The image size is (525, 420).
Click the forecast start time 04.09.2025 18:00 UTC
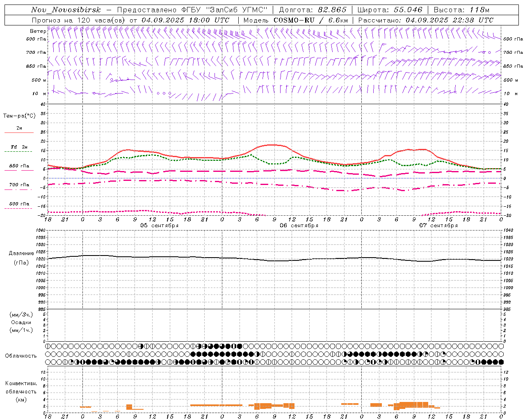coord(185,20)
